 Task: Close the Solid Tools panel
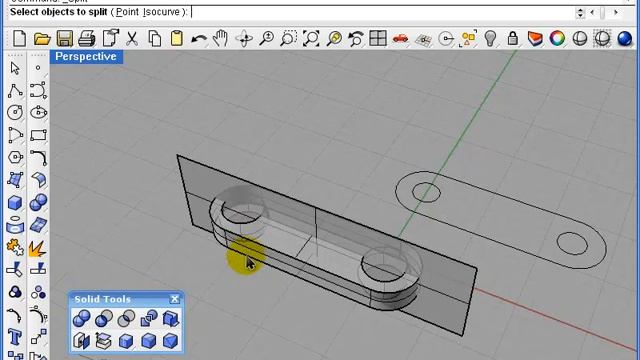(175, 299)
